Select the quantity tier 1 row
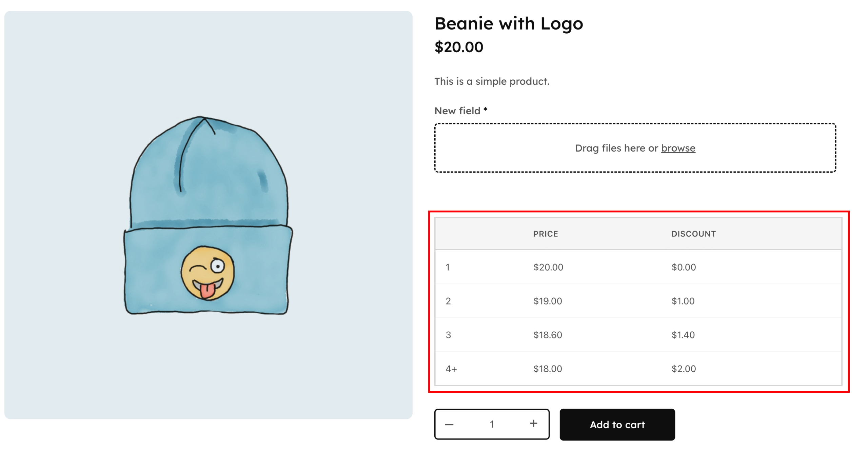Viewport: 868px width, 449px height. click(576, 267)
